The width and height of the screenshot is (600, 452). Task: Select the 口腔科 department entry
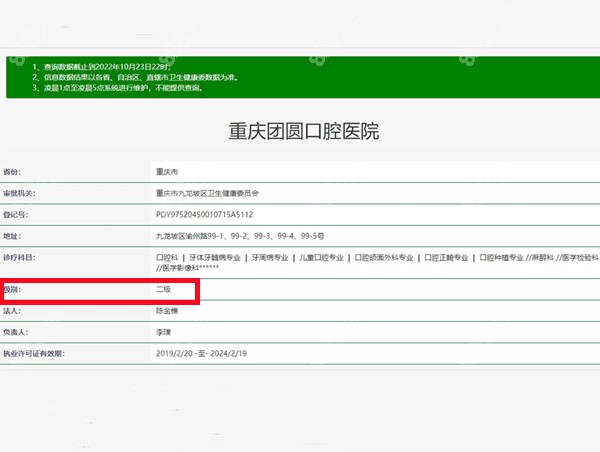tap(167, 258)
